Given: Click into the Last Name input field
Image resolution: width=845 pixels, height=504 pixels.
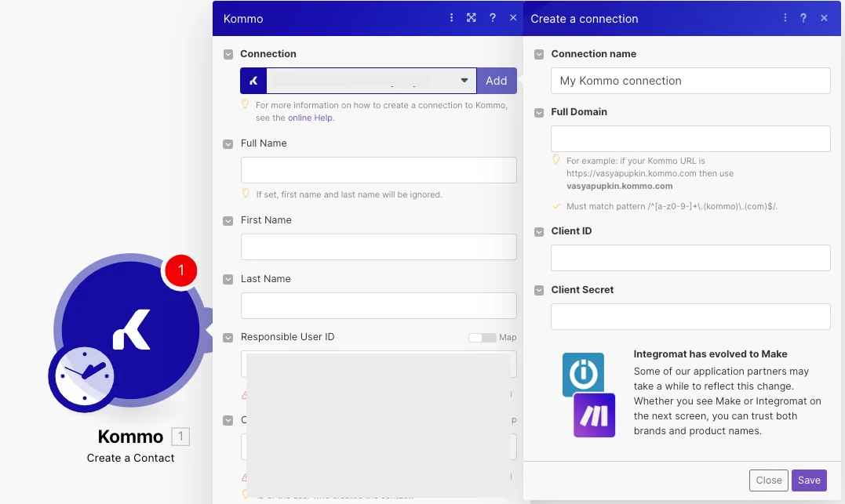Looking at the screenshot, I should (379, 306).
